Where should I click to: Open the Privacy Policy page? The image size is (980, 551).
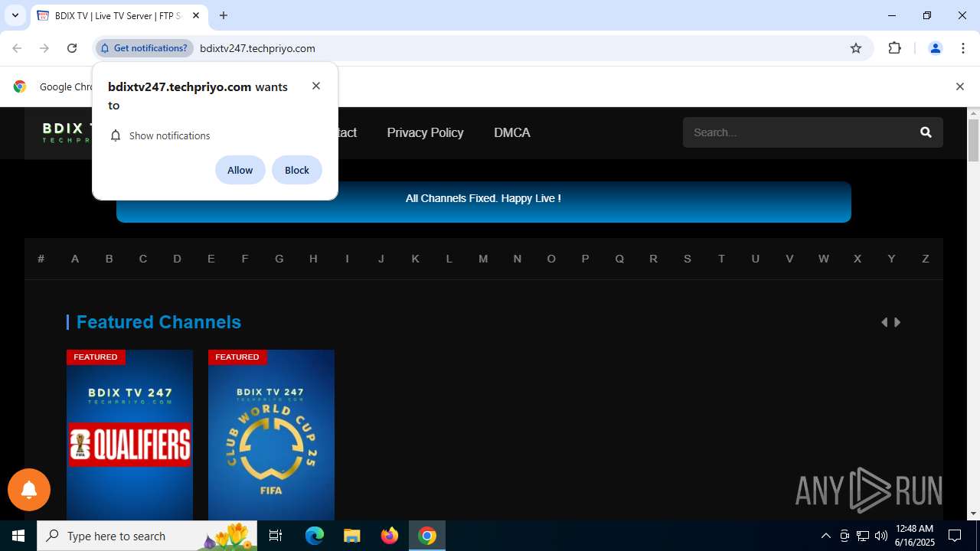click(x=425, y=132)
